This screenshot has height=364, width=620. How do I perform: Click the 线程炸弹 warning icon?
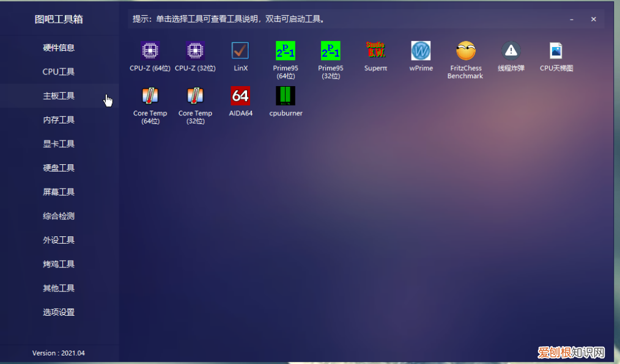click(x=511, y=51)
